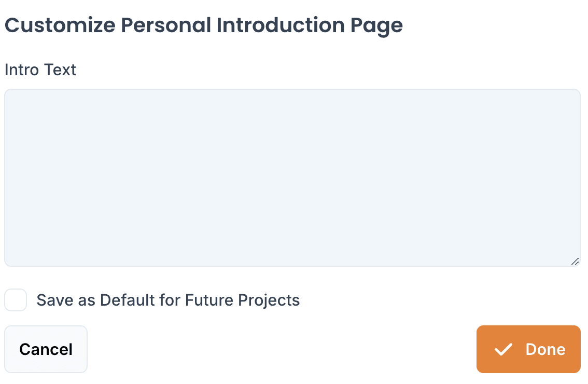Click the diagonal-lines handle in textarea corner
This screenshot has width=588, height=384.
575,262
